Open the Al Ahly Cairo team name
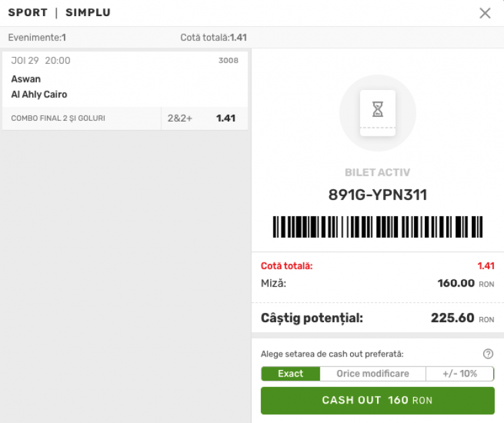 (x=39, y=95)
